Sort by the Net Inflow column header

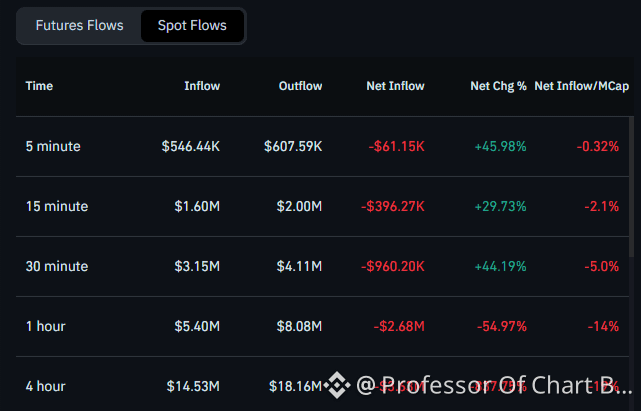(395, 86)
